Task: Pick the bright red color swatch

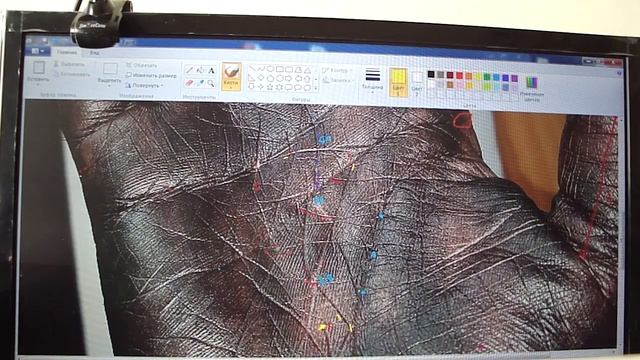Action: 459,76
